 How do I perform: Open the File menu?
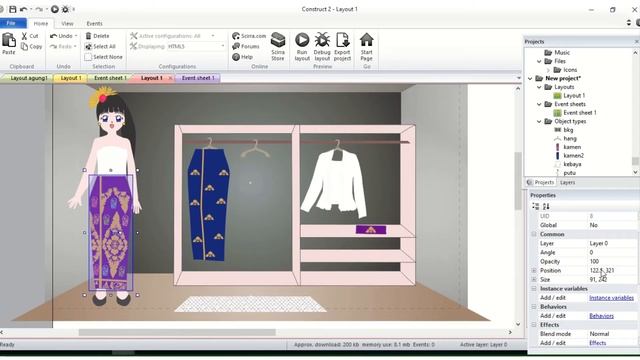(x=11, y=23)
